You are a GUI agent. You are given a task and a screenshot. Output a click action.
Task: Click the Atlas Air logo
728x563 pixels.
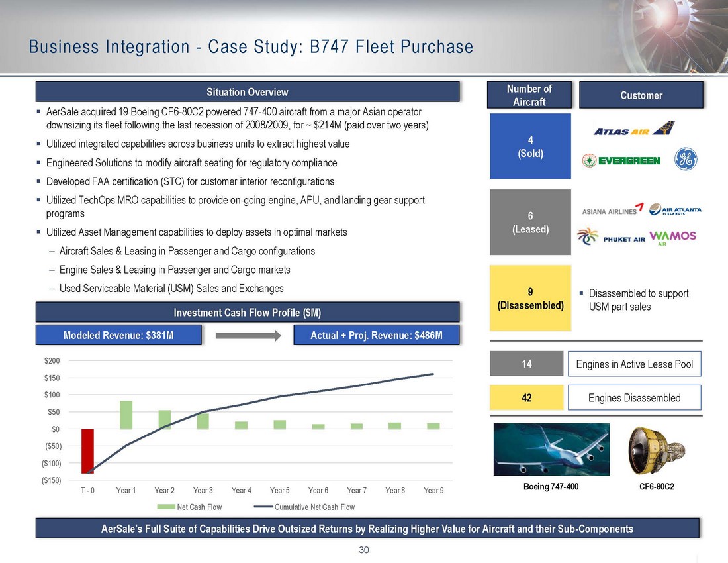click(633, 130)
